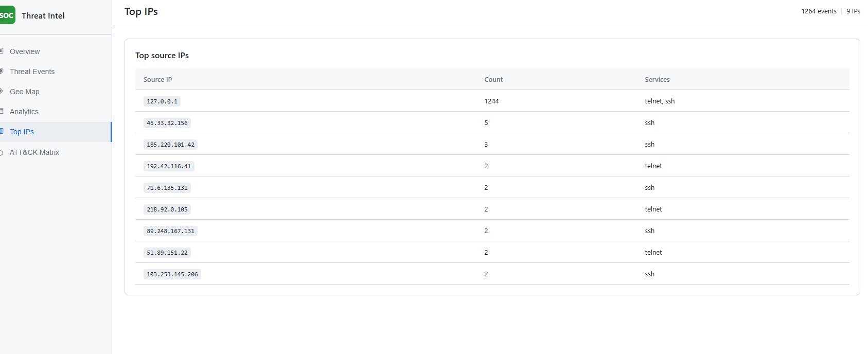Click the Geo Map sidebar icon

click(2, 91)
